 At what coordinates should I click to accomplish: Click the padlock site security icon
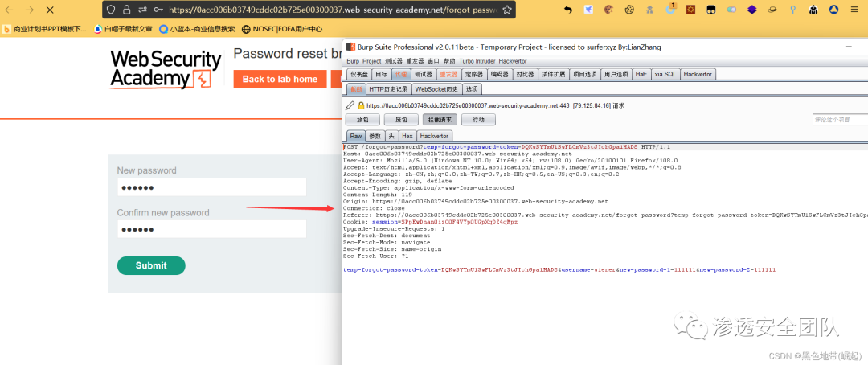point(127,10)
